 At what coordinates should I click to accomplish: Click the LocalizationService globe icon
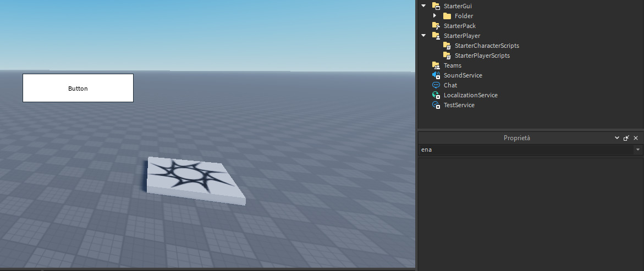point(436,95)
